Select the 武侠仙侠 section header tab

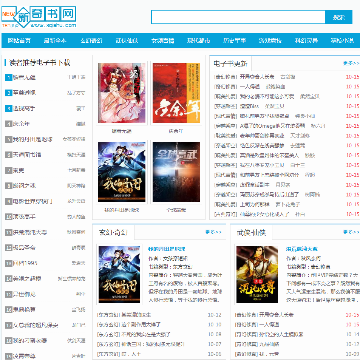(x=251, y=232)
